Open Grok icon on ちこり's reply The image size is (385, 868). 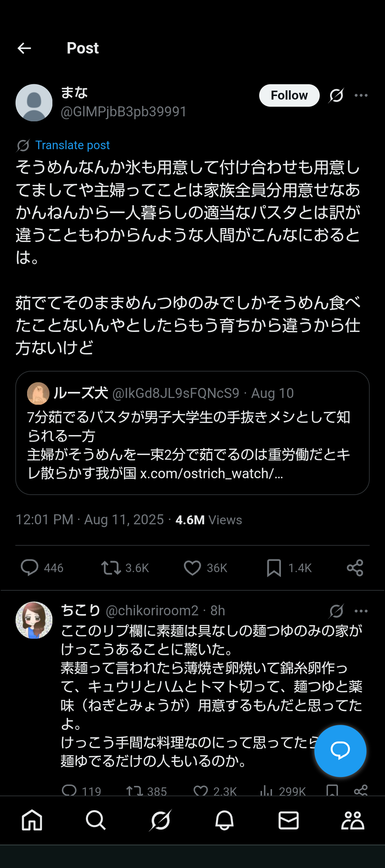click(336, 611)
